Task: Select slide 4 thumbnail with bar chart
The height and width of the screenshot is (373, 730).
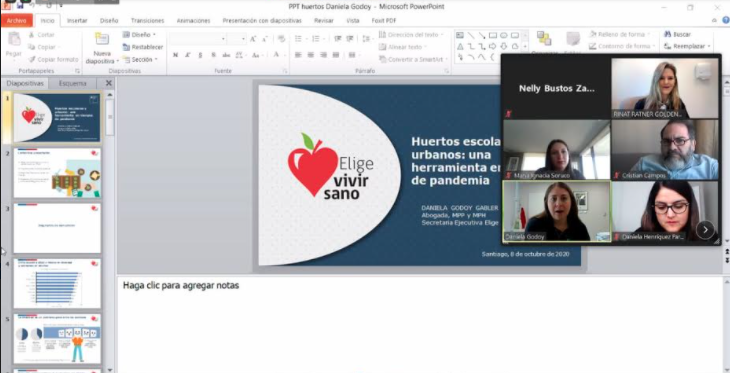Action: point(57,283)
